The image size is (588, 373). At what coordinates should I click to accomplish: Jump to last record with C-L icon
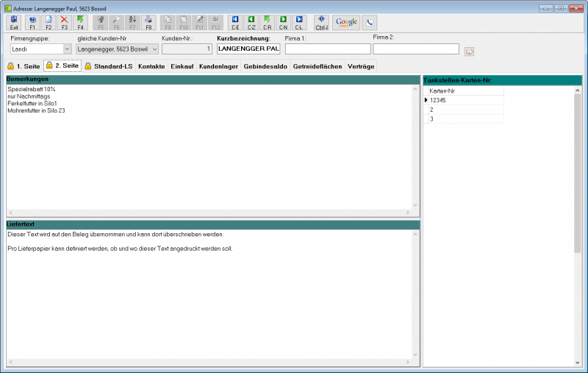pyautogui.click(x=299, y=23)
